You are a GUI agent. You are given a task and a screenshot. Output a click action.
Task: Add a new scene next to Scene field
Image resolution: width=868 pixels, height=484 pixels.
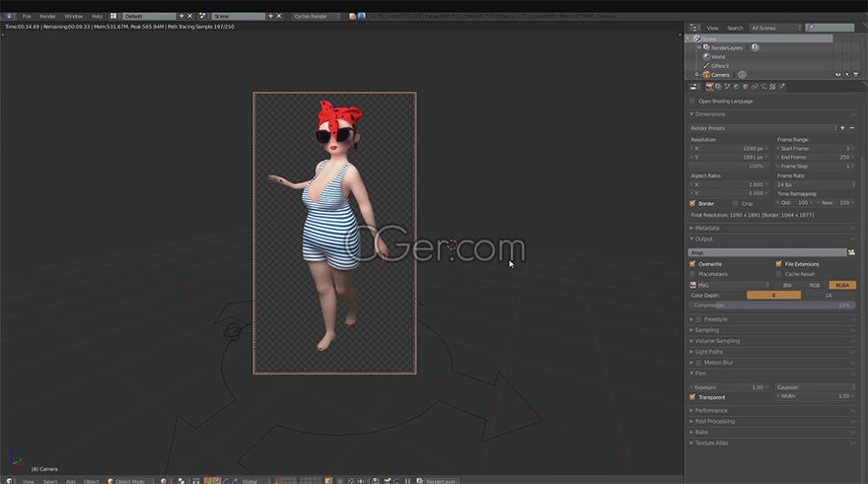(270, 16)
